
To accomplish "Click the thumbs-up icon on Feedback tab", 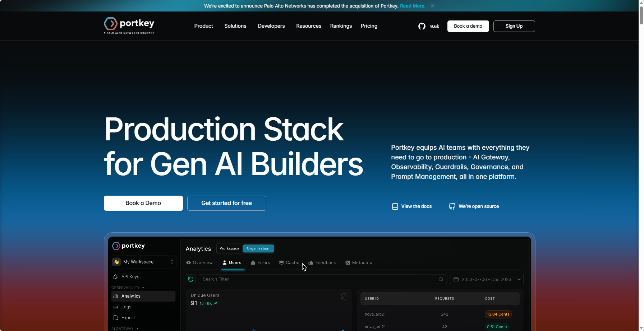I will point(311,263).
